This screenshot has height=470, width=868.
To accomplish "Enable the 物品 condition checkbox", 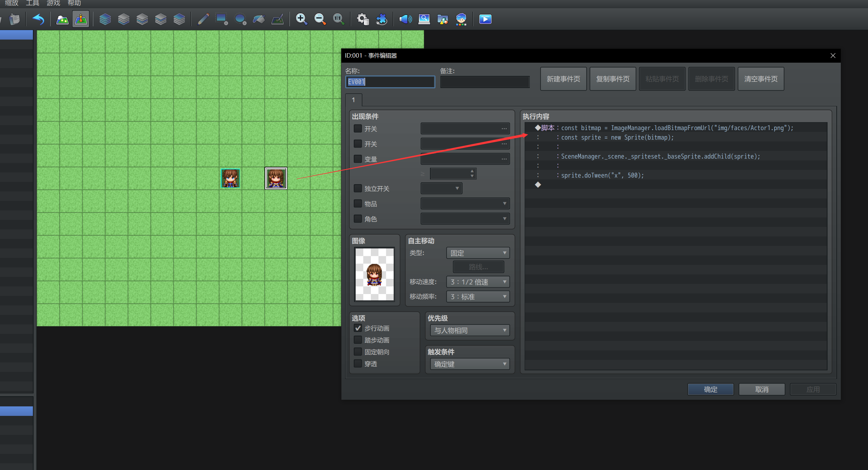I will tap(358, 204).
